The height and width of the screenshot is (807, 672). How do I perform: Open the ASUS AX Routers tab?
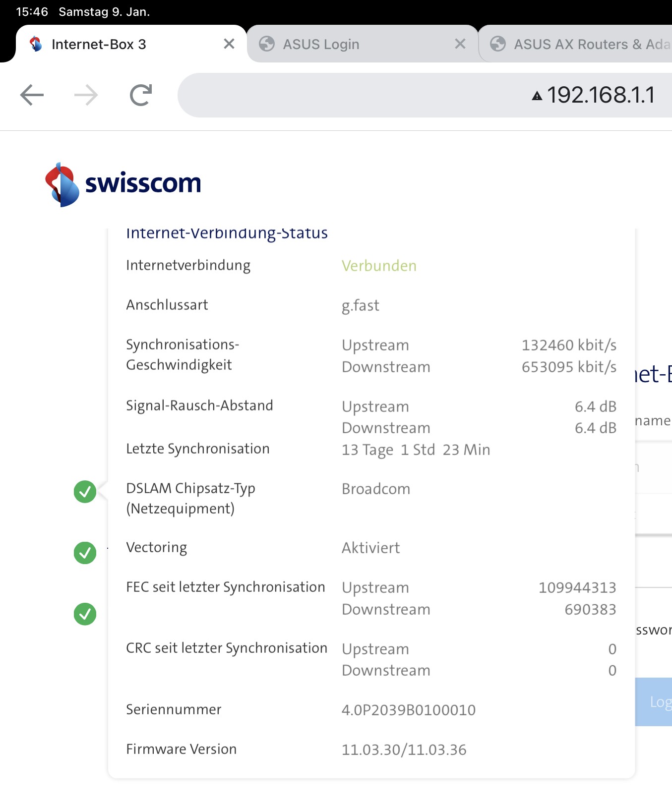click(585, 44)
